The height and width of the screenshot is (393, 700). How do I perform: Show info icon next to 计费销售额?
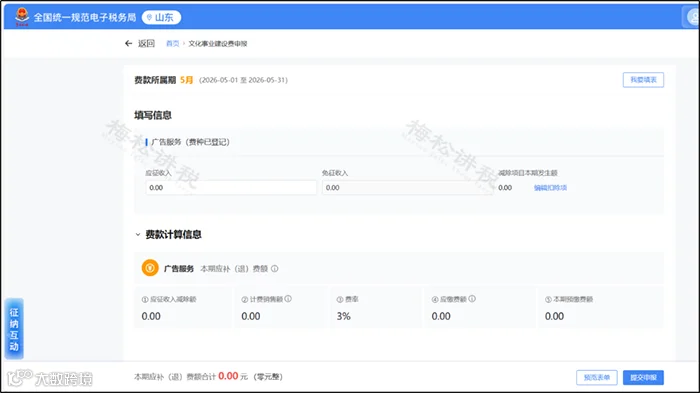tap(288, 299)
